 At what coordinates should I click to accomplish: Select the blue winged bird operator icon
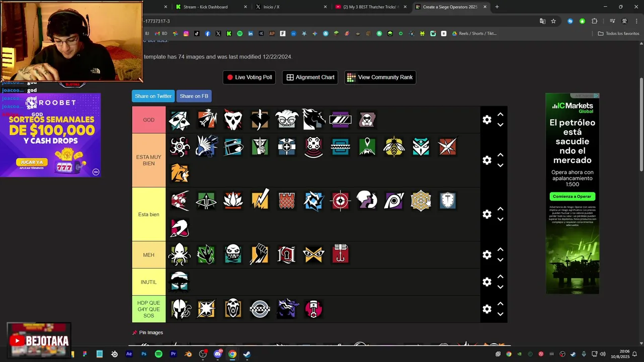(x=206, y=147)
